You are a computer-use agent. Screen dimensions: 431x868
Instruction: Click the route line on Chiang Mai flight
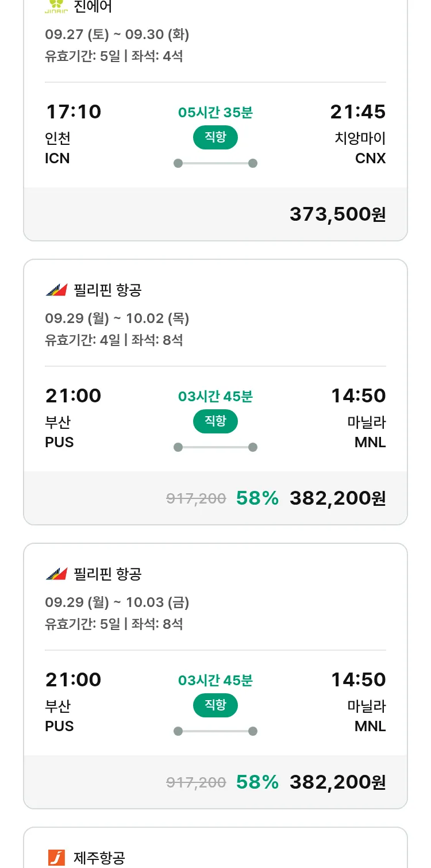[x=215, y=163]
